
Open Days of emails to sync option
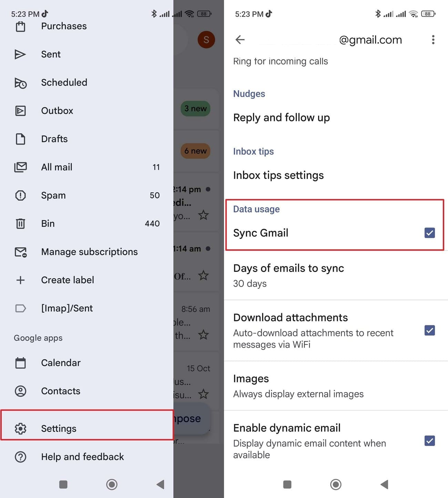pyautogui.click(x=336, y=276)
